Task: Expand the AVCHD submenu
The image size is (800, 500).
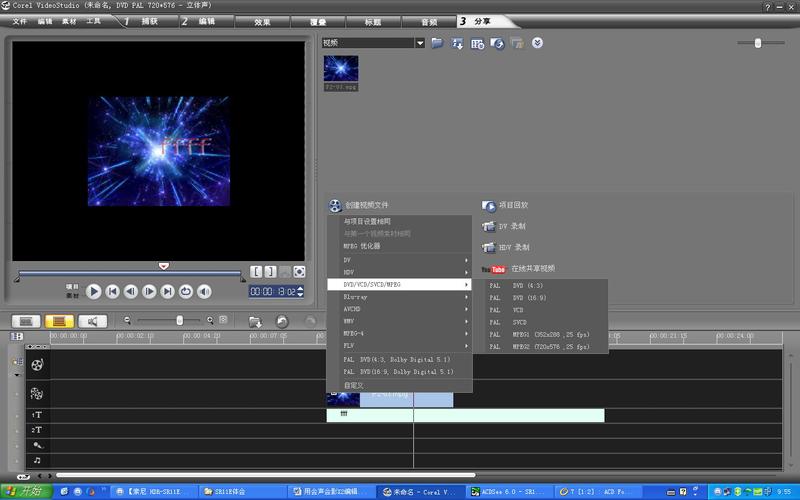Action: tap(399, 309)
